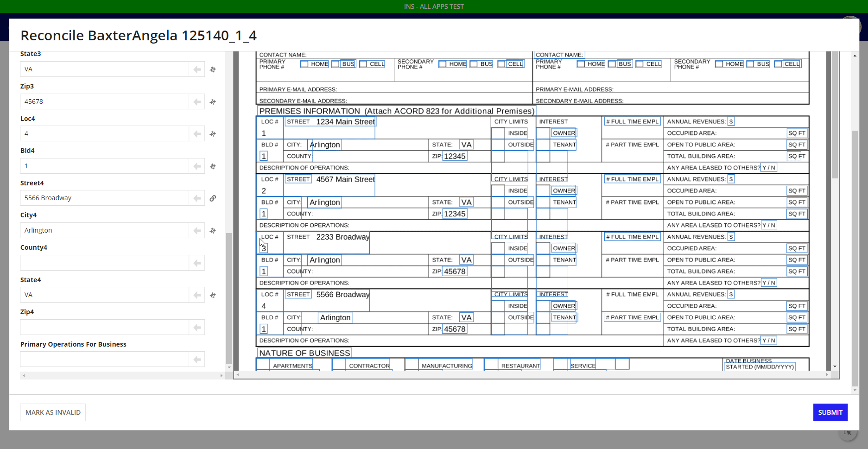Click the arrow icon beside Zip3 field

click(x=197, y=101)
